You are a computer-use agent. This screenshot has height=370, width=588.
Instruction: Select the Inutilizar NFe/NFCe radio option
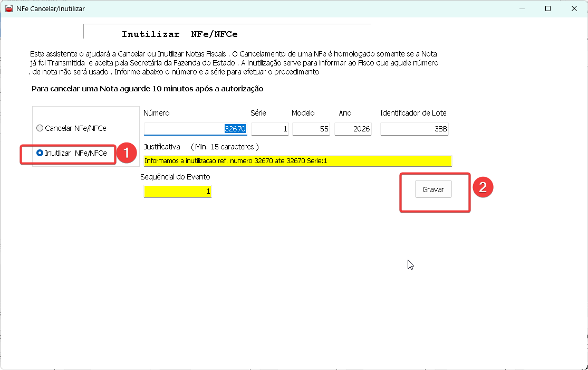click(x=40, y=153)
